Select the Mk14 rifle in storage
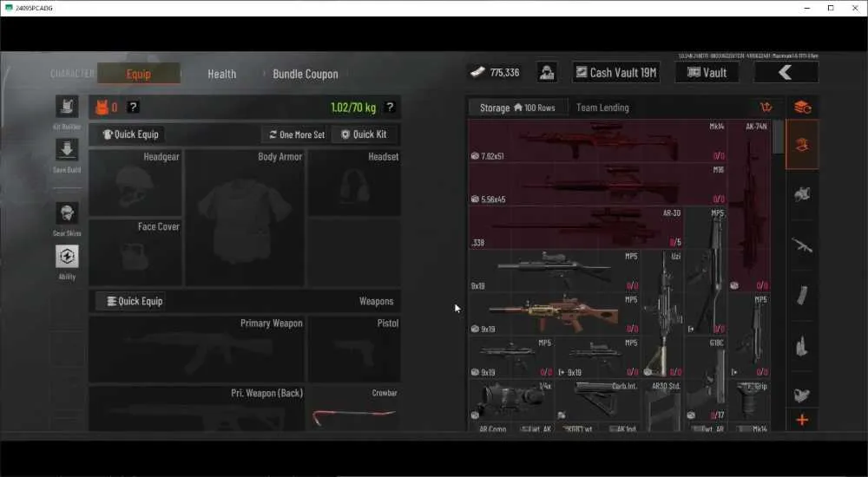 598,140
